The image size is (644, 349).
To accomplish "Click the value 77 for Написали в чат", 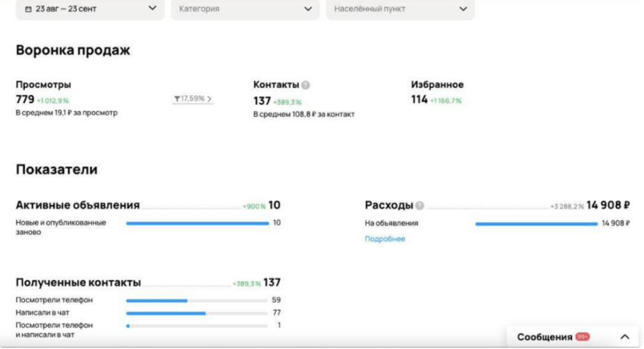I will point(276,313).
